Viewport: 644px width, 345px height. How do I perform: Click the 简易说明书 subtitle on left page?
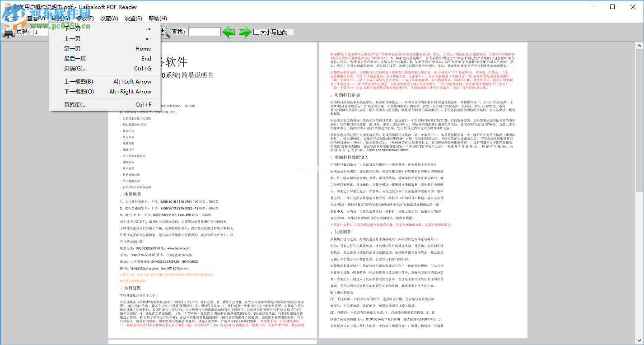(198, 75)
